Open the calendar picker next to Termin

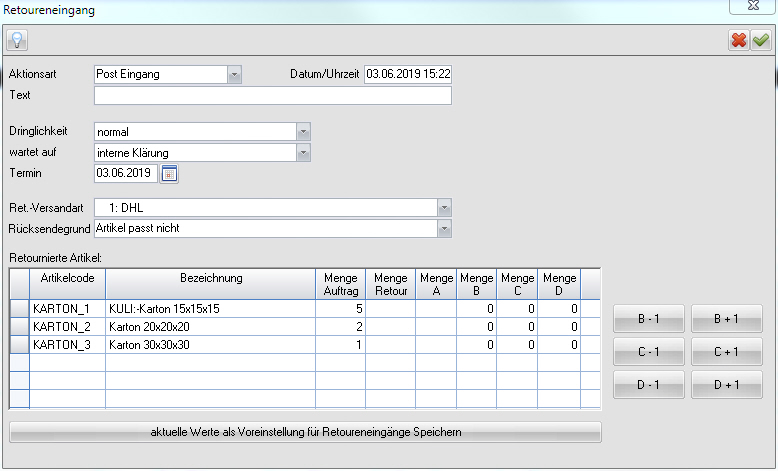169,173
